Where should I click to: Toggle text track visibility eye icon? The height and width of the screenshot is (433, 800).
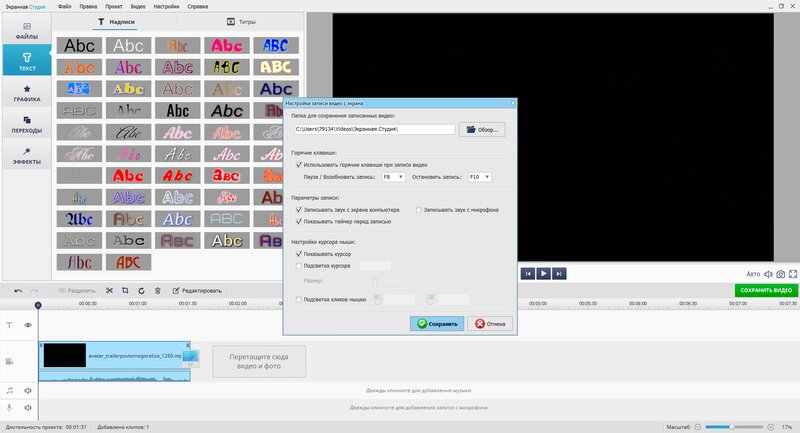coord(28,325)
